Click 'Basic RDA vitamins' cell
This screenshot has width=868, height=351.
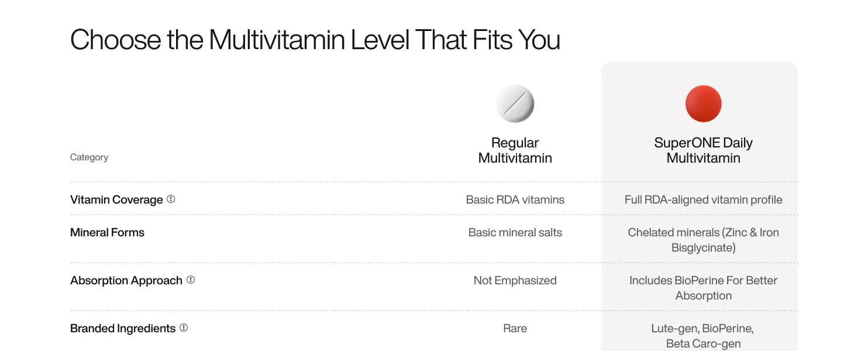pos(515,199)
